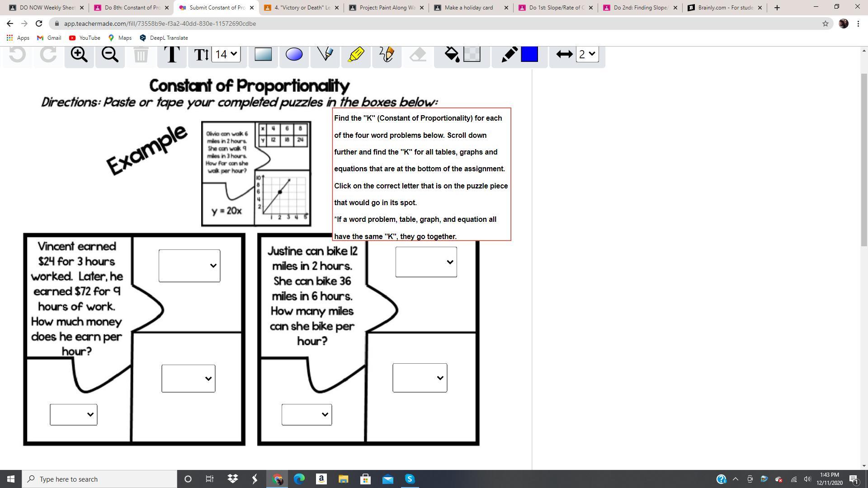Open the Gmail bookmark
Viewport: 868px width, 488px height.
coord(49,38)
